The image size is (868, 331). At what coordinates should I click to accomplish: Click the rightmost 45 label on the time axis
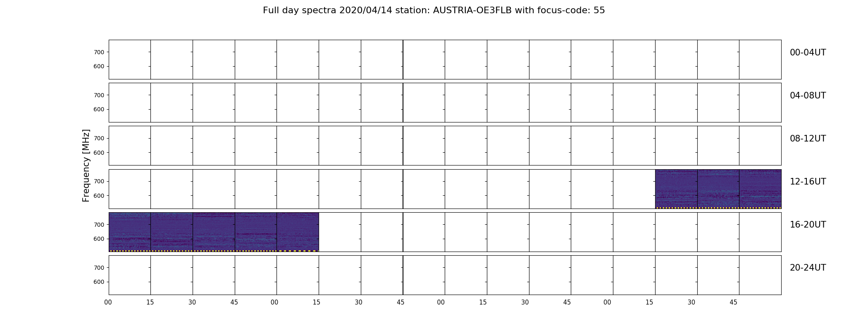coord(733,302)
